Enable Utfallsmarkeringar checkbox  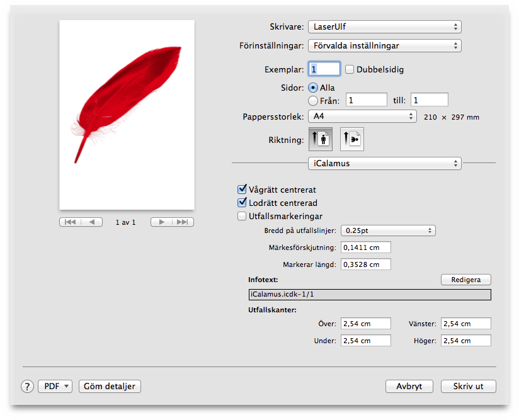[242, 216]
